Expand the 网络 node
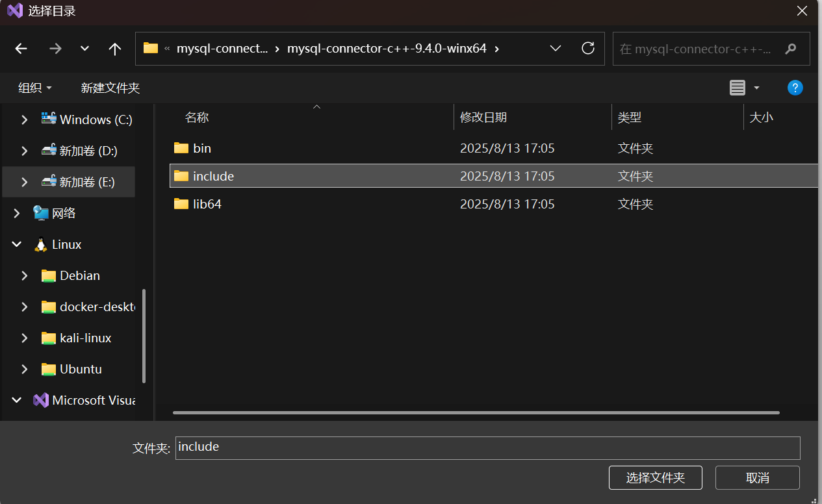 17,213
